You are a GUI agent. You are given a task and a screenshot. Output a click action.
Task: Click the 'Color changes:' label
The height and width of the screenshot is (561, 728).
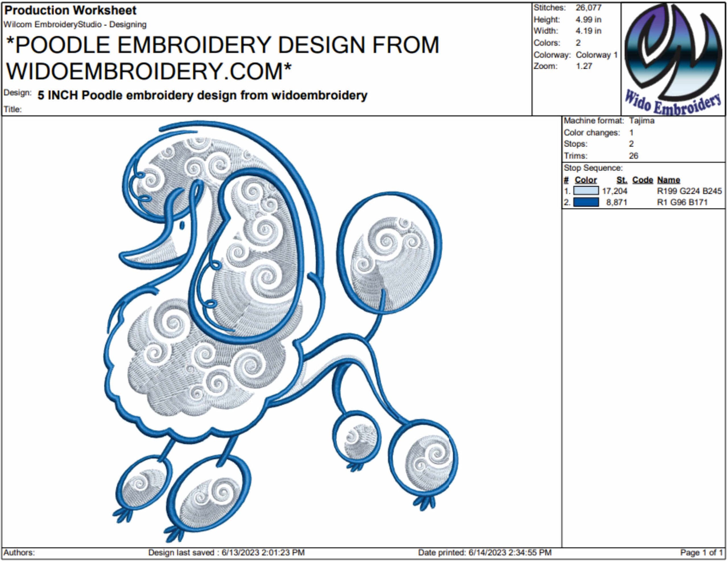coord(592,133)
